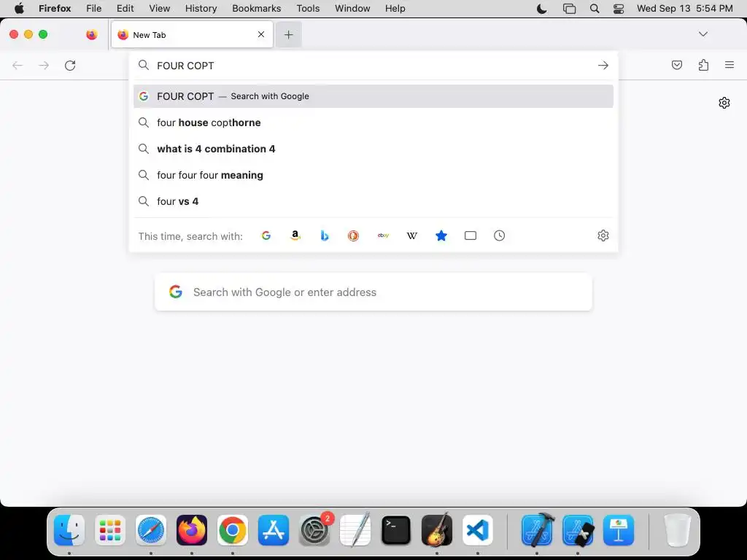This screenshot has height=560, width=747.
Task: Go forward to the next page
Action: pyautogui.click(x=44, y=65)
